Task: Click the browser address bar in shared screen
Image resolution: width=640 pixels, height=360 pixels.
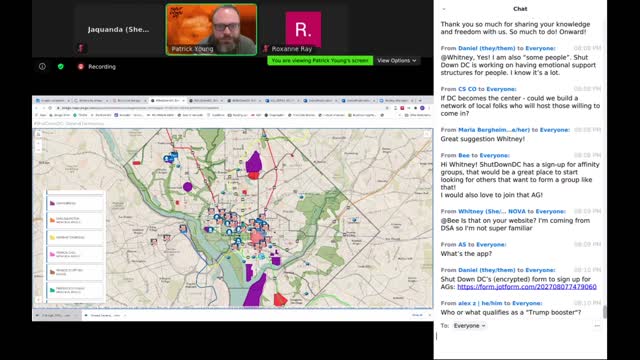Action: 222,108
